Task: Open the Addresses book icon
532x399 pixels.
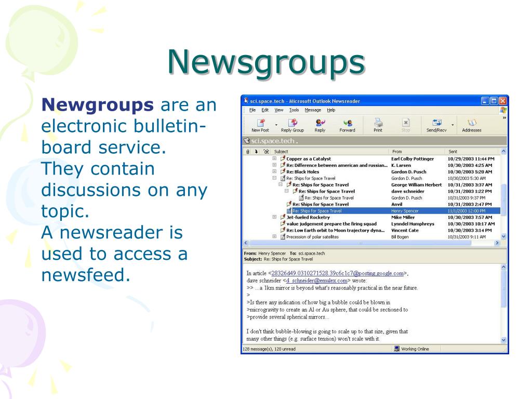Action: 472,123
